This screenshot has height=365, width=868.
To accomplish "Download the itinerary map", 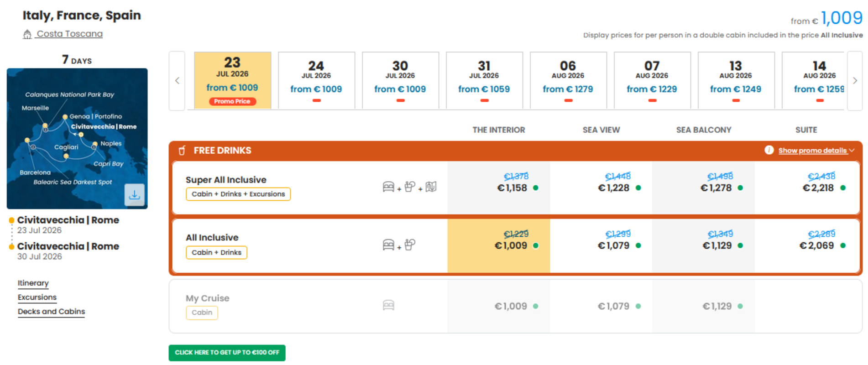I will (x=135, y=195).
